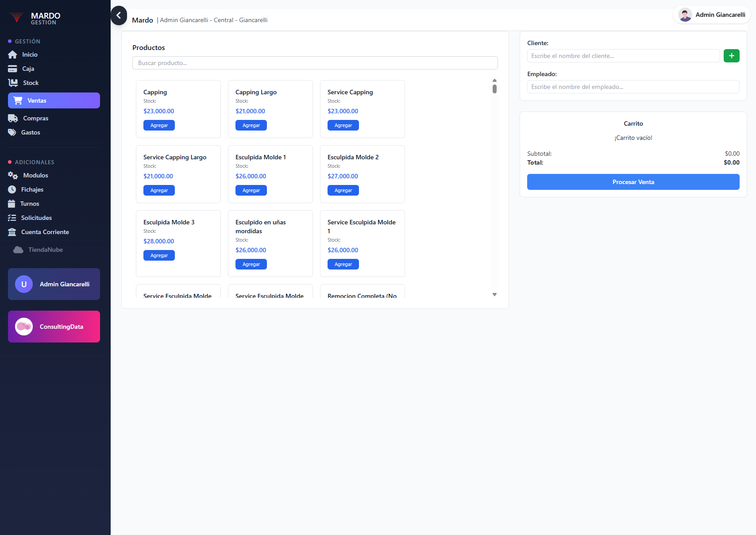Image resolution: width=756 pixels, height=535 pixels.
Task: Click product list scrollbar up arrow
Action: coord(494,80)
